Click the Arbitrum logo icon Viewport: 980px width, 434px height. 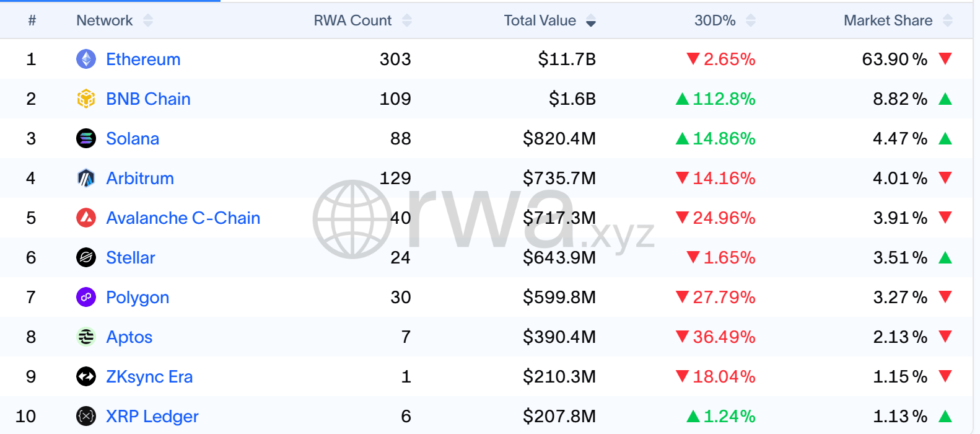[x=86, y=178]
